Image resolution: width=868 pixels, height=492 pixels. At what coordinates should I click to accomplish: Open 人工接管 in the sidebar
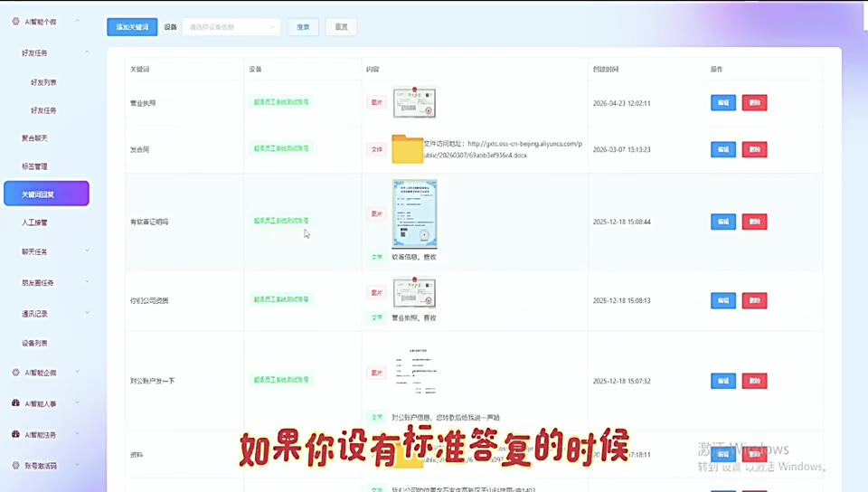(34, 222)
